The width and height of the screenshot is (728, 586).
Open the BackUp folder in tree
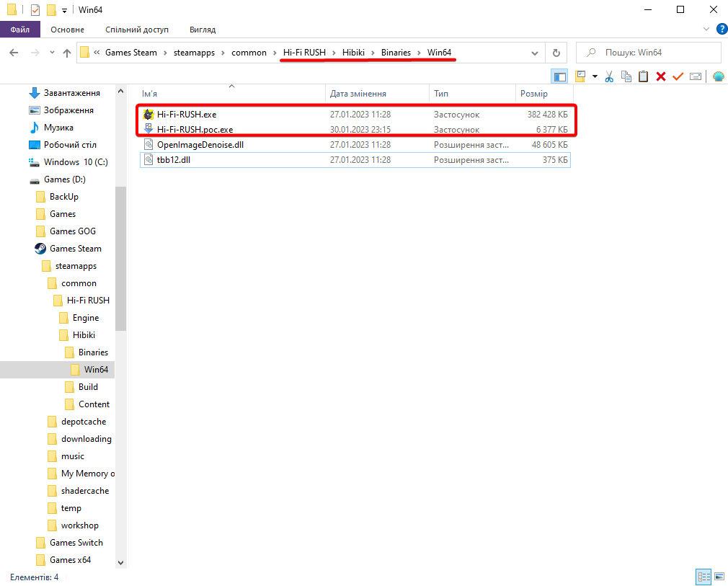(58, 197)
